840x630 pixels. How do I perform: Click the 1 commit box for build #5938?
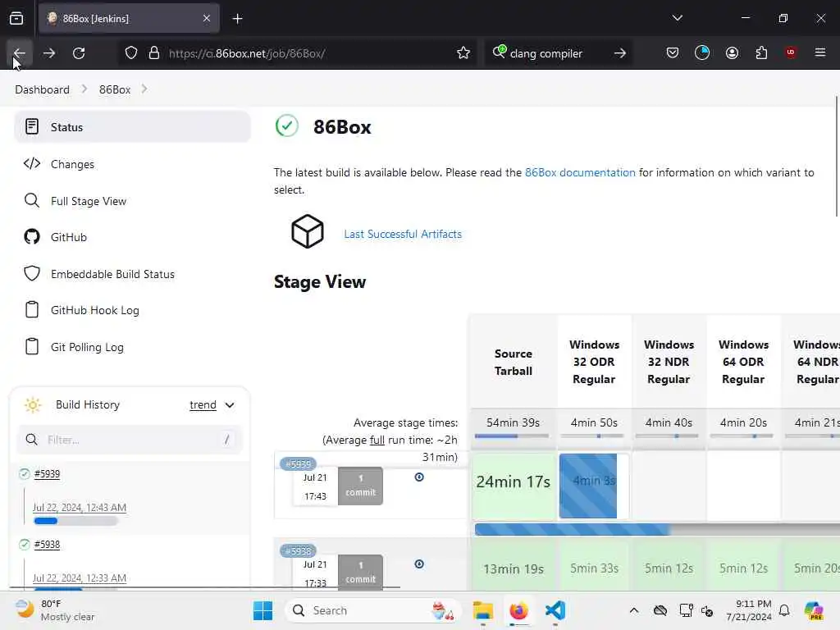[361, 572]
